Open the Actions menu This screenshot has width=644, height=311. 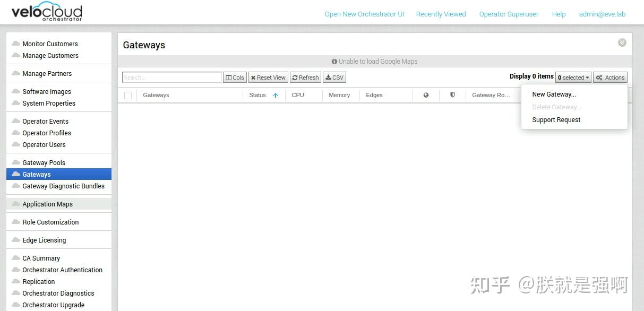click(609, 77)
